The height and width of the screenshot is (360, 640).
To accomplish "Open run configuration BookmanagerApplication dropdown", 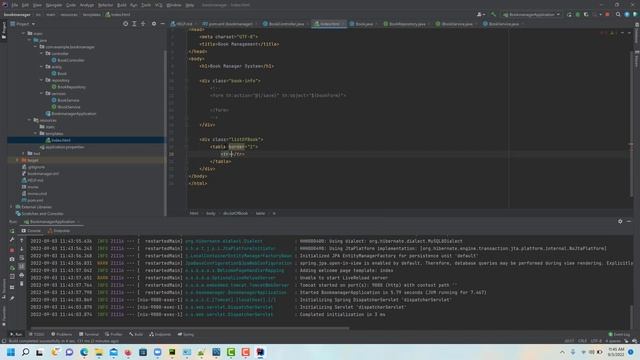I will [531, 15].
